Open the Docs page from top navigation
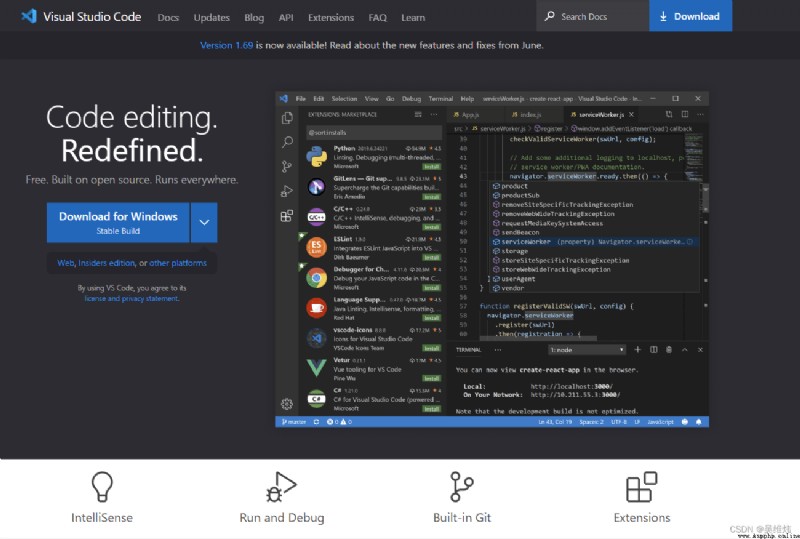Image resolution: width=800 pixels, height=539 pixels. (168, 17)
